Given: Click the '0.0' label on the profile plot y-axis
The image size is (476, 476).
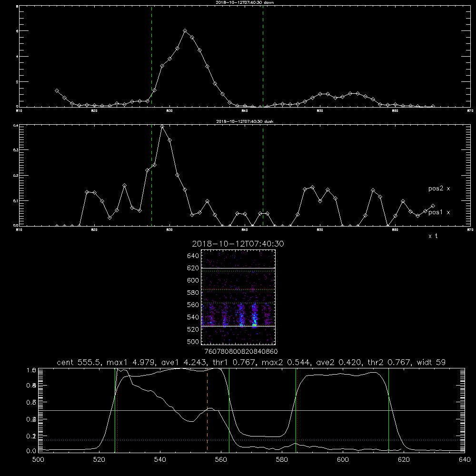Looking at the screenshot, I should coord(31,451).
